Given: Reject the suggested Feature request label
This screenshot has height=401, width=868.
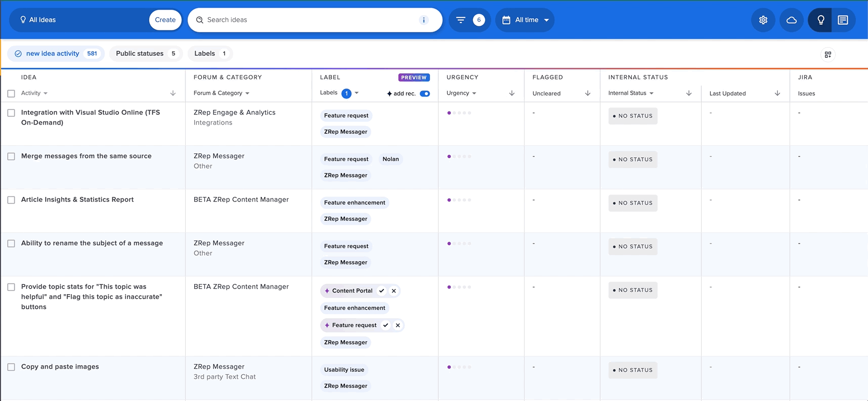Looking at the screenshot, I should tap(398, 325).
